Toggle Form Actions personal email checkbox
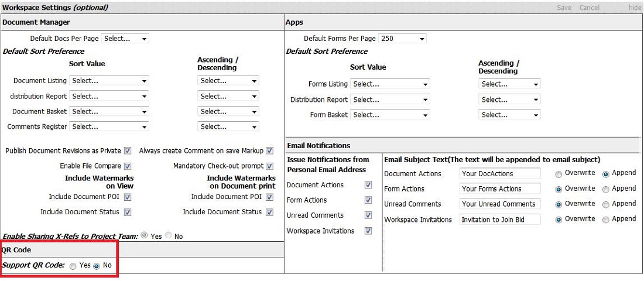 point(368,200)
